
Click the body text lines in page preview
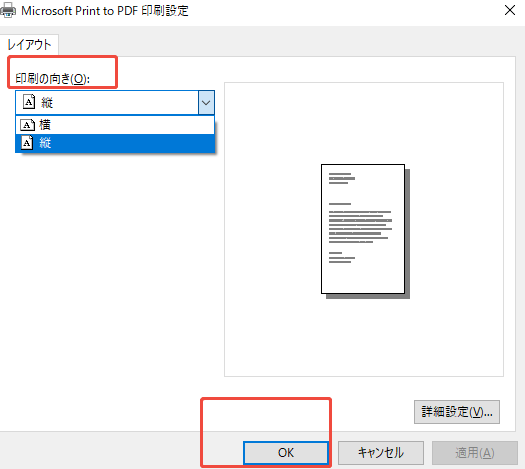[x=360, y=227]
